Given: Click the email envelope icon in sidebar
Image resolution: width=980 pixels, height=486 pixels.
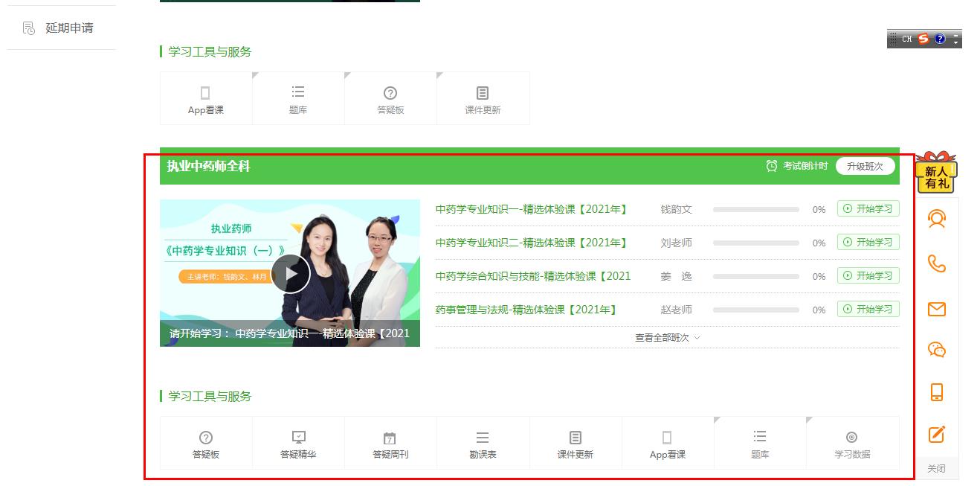Looking at the screenshot, I should tap(937, 309).
